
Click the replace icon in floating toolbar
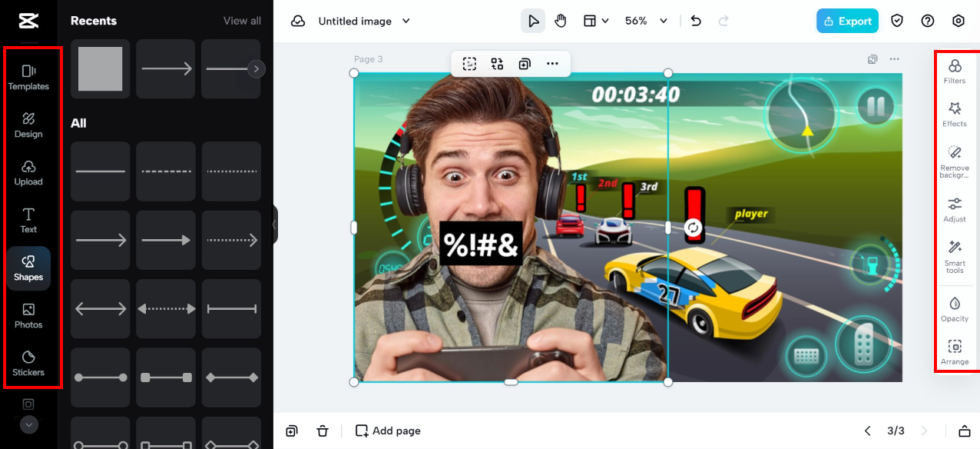tap(497, 64)
